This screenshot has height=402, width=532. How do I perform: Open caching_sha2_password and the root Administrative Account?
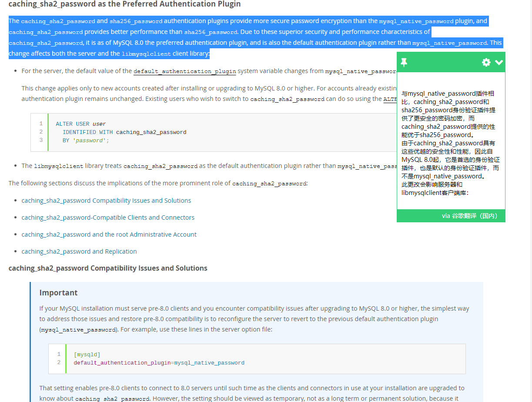(109, 234)
